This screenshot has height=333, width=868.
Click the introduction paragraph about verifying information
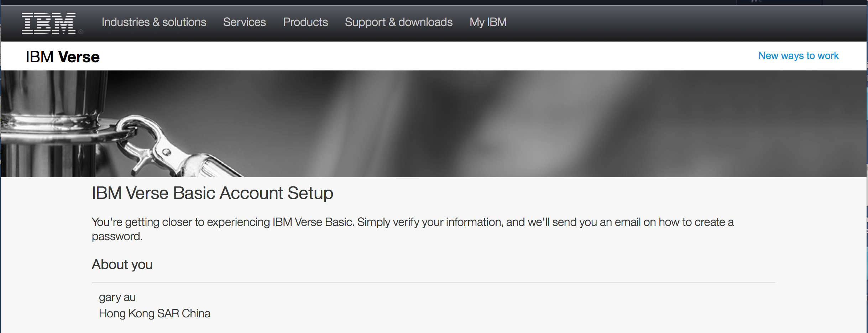pos(413,229)
